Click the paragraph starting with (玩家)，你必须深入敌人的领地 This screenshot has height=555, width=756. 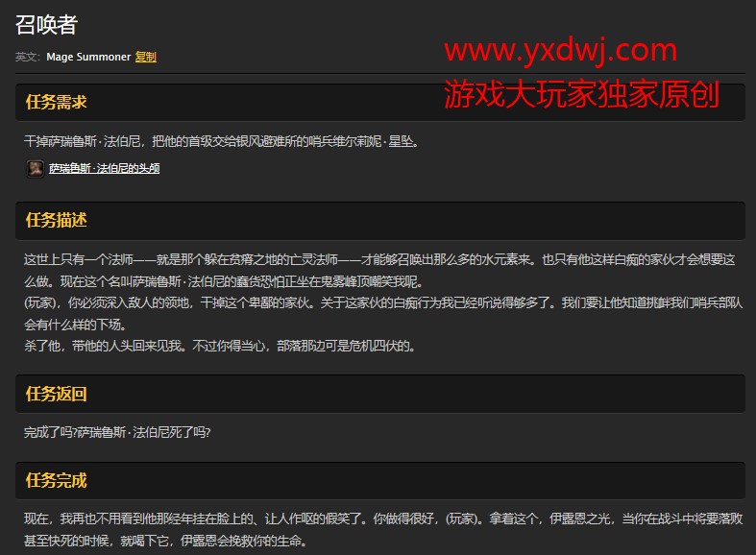pos(384,302)
